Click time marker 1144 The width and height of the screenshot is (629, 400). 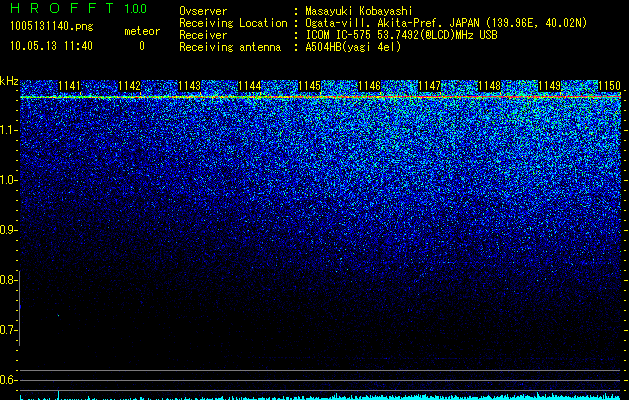pos(250,86)
